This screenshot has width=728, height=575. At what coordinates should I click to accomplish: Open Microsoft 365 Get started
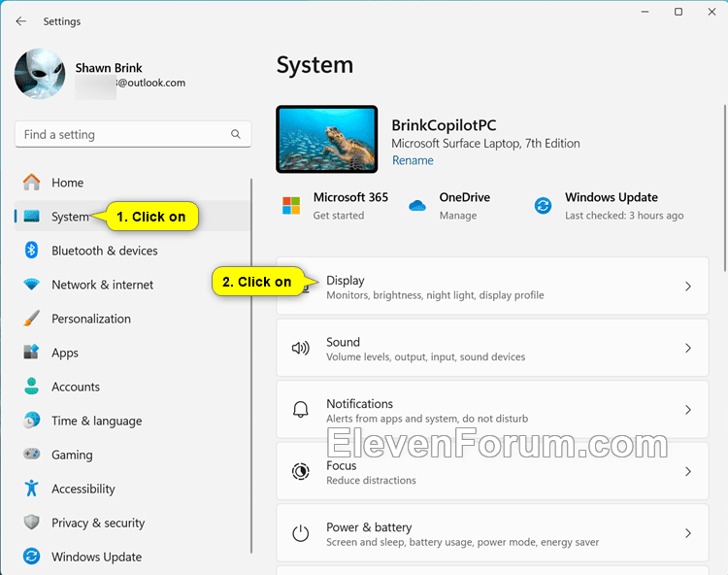click(x=339, y=216)
